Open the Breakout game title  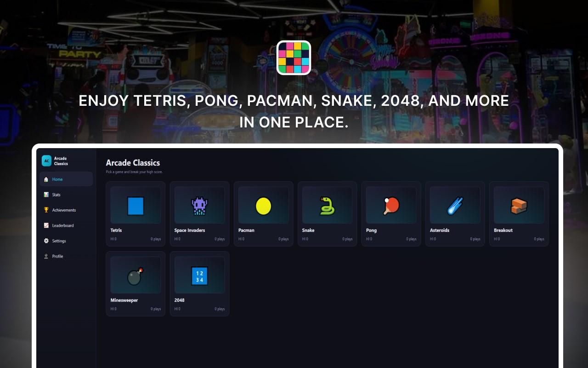click(x=503, y=230)
